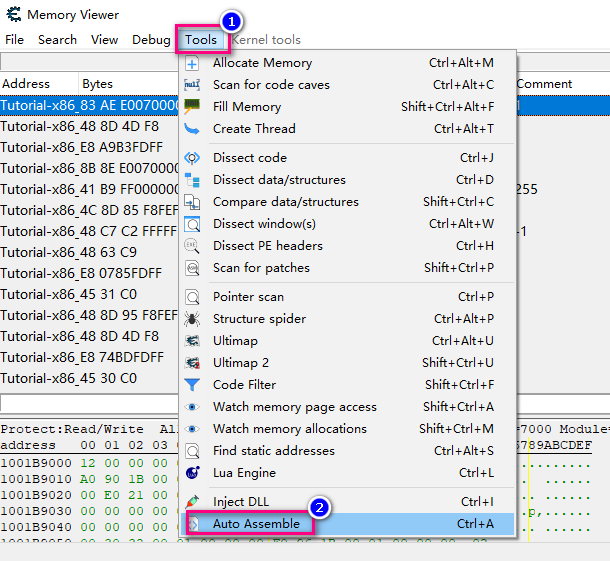This screenshot has width=610, height=561.
Task: Click the Fill Memory icon
Action: pyautogui.click(x=192, y=107)
